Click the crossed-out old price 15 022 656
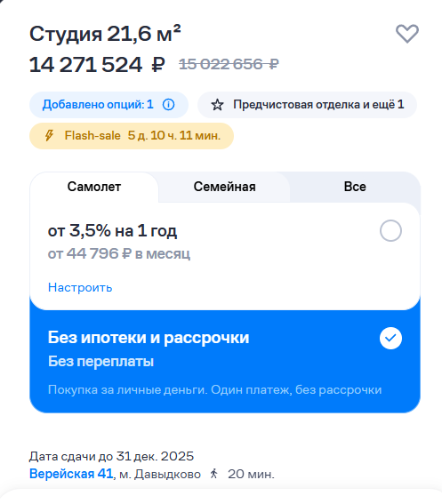442x504 pixels. click(x=229, y=64)
